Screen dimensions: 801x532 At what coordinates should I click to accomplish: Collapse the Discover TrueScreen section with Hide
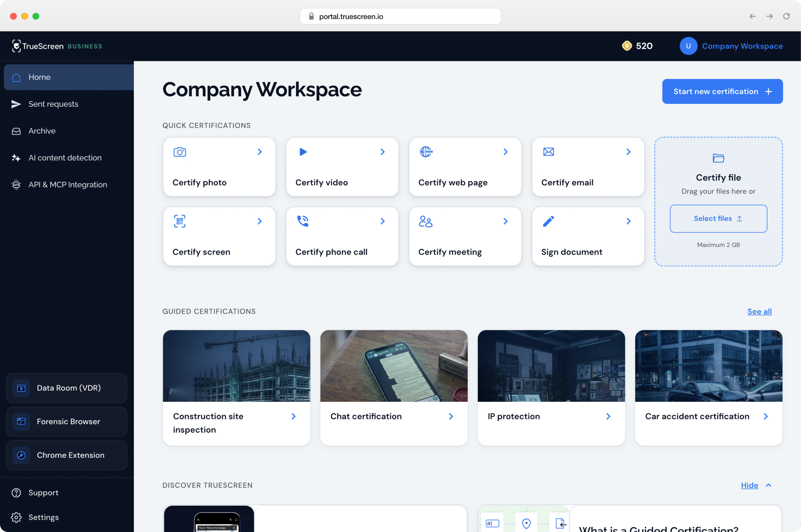coord(749,485)
